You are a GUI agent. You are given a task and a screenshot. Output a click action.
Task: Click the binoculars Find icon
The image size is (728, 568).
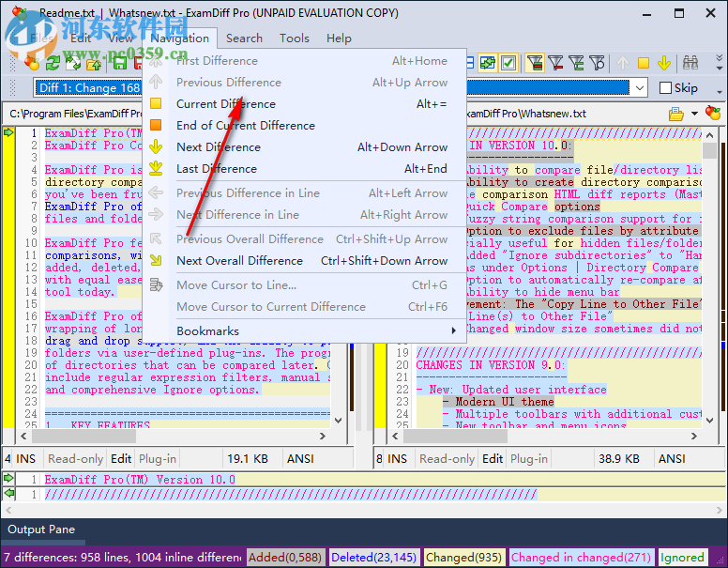point(690,63)
